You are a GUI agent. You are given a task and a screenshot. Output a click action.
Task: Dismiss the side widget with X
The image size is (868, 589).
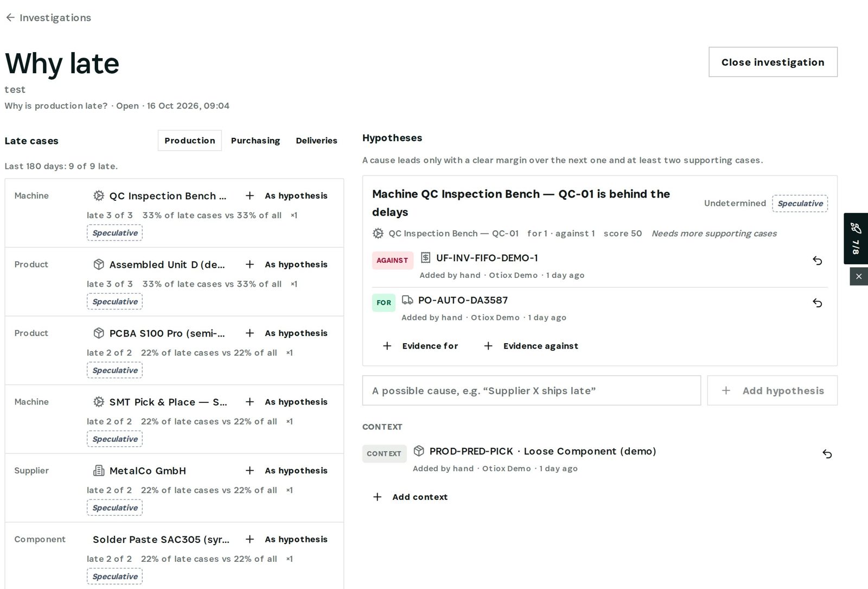(858, 276)
